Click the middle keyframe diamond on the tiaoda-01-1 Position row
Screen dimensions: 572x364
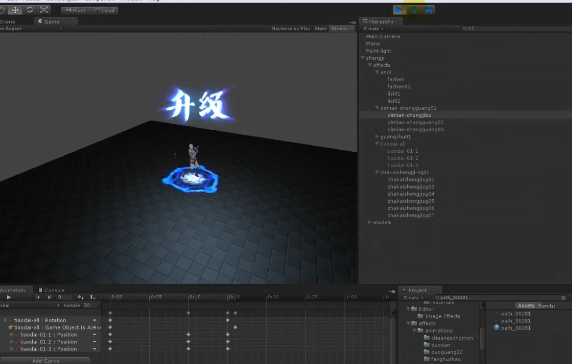coord(188,334)
